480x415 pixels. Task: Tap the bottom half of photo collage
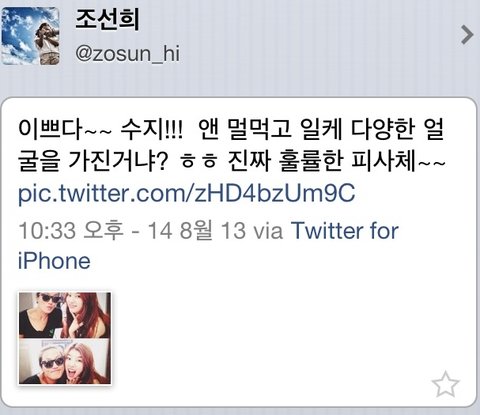pyautogui.click(x=65, y=362)
